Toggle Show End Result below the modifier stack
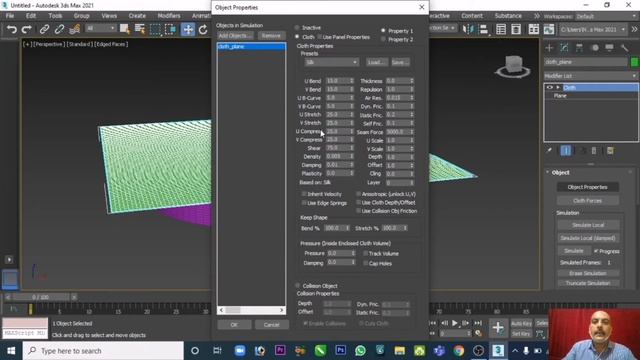The height and width of the screenshot is (360, 640). 566,151
